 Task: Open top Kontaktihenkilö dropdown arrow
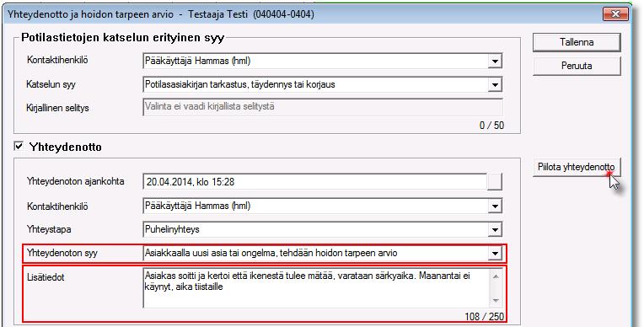coord(495,62)
